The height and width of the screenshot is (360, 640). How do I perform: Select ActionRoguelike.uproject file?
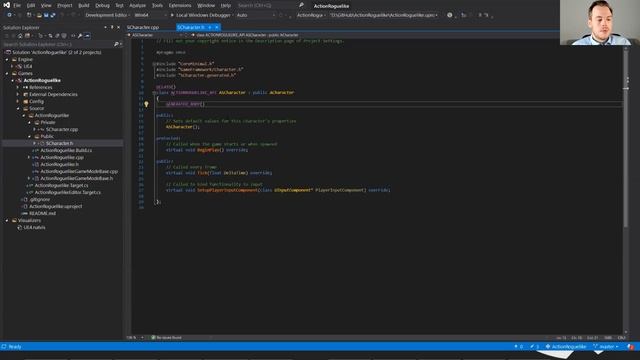point(56,207)
